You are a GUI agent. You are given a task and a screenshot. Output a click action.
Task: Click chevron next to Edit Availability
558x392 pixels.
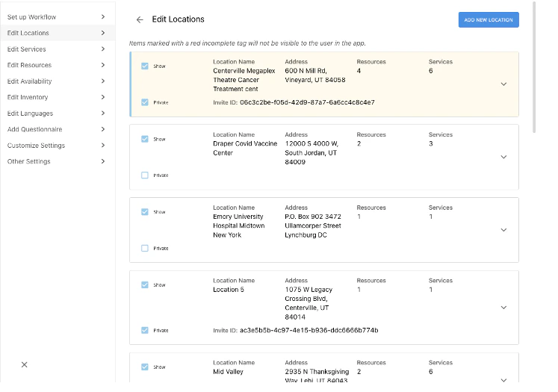pos(103,81)
